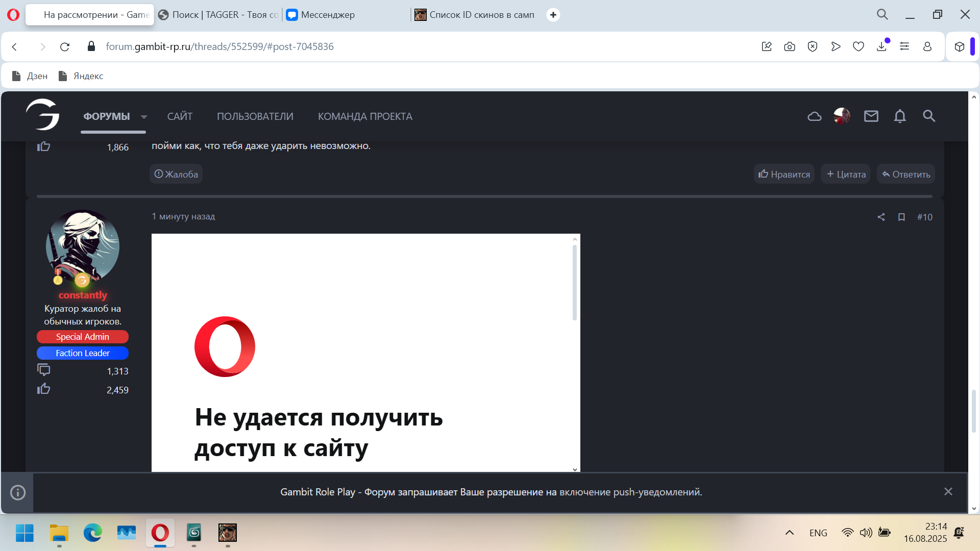Expand the ФОРУМЫ dropdown arrow
Viewport: 980px width, 551px height.
click(x=144, y=117)
